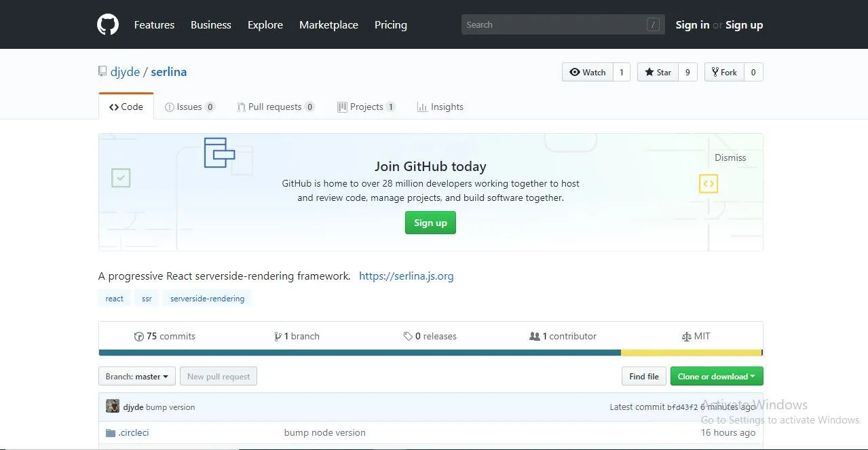Open the djyde owner profile link
Image resolution: width=868 pixels, height=450 pixels.
tap(125, 72)
